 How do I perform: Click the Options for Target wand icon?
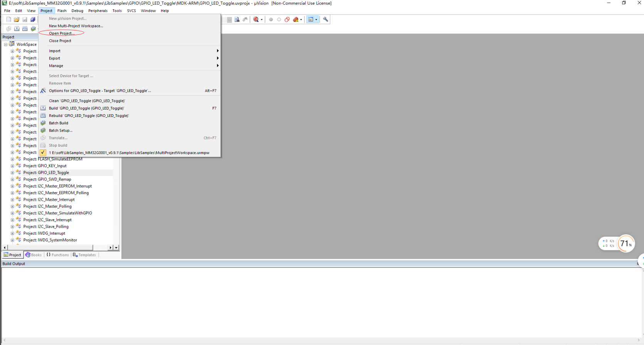[43, 91]
